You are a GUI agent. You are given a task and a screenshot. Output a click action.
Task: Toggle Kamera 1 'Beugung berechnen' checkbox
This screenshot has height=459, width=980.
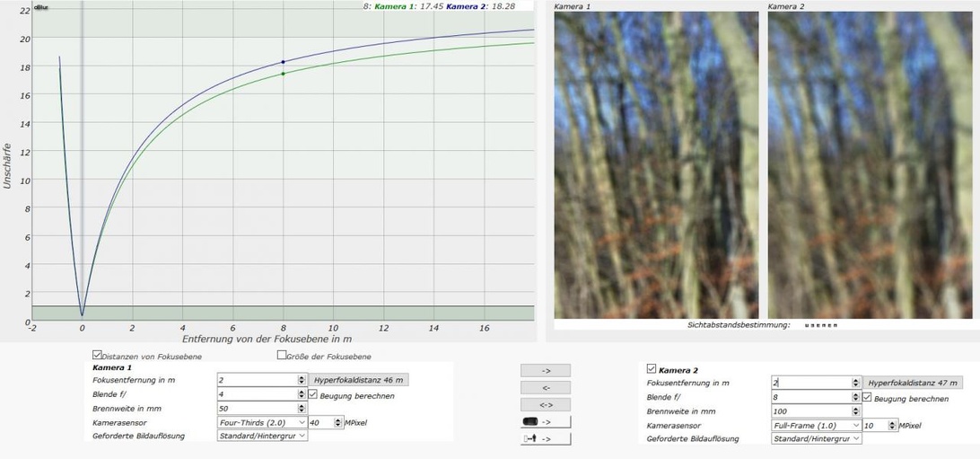(x=313, y=395)
